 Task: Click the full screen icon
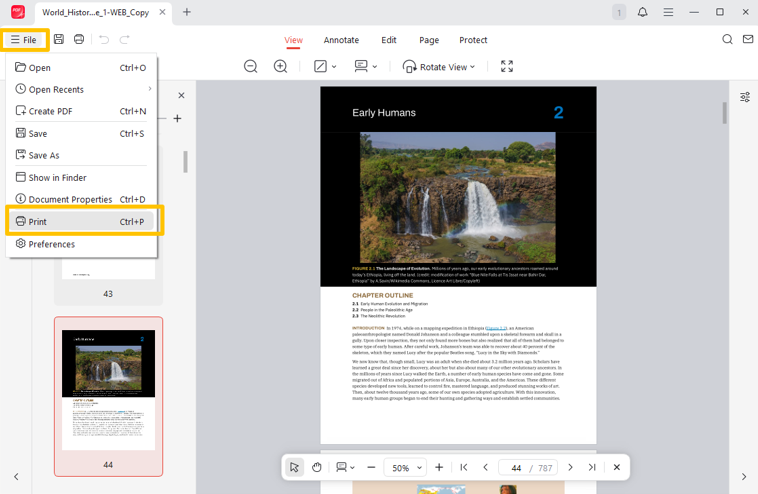pyautogui.click(x=507, y=66)
